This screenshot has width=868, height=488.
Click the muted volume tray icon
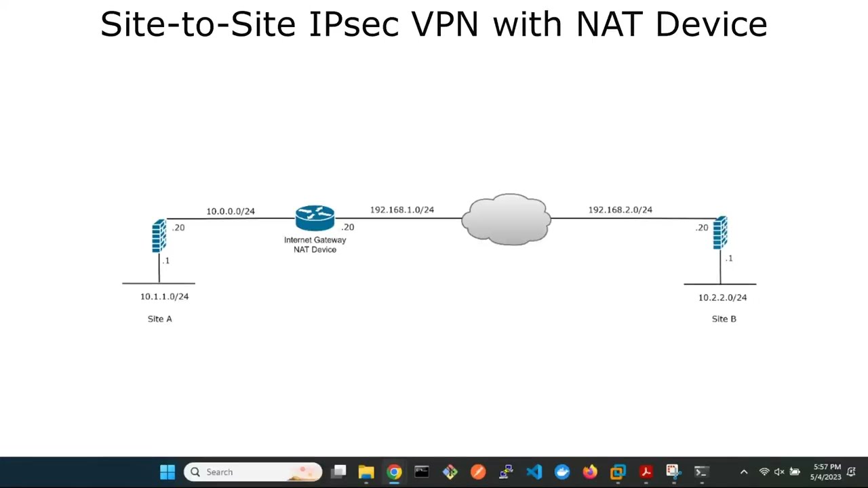pos(779,472)
